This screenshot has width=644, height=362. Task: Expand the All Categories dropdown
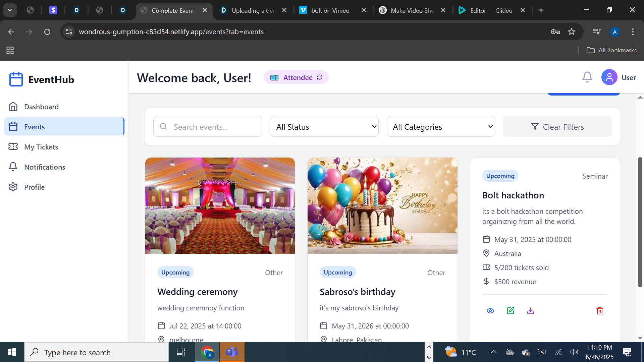point(440,127)
